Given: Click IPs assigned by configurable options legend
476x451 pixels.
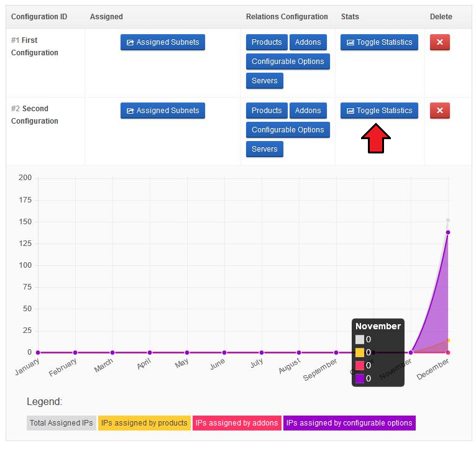Looking at the screenshot, I should click(349, 423).
